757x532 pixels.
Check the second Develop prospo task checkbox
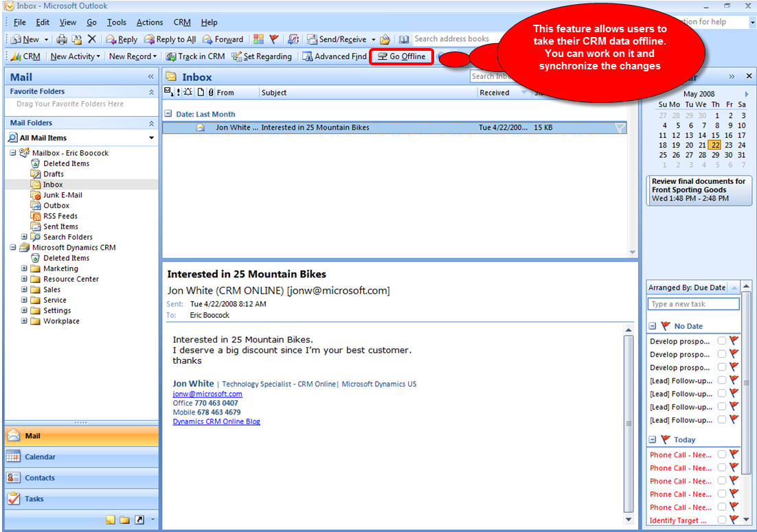(721, 354)
